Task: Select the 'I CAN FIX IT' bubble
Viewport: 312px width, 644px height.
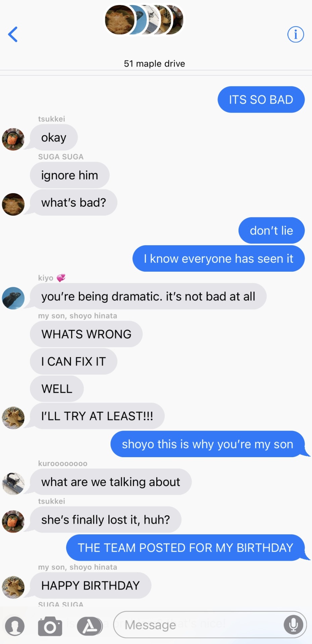Action: coord(73,362)
